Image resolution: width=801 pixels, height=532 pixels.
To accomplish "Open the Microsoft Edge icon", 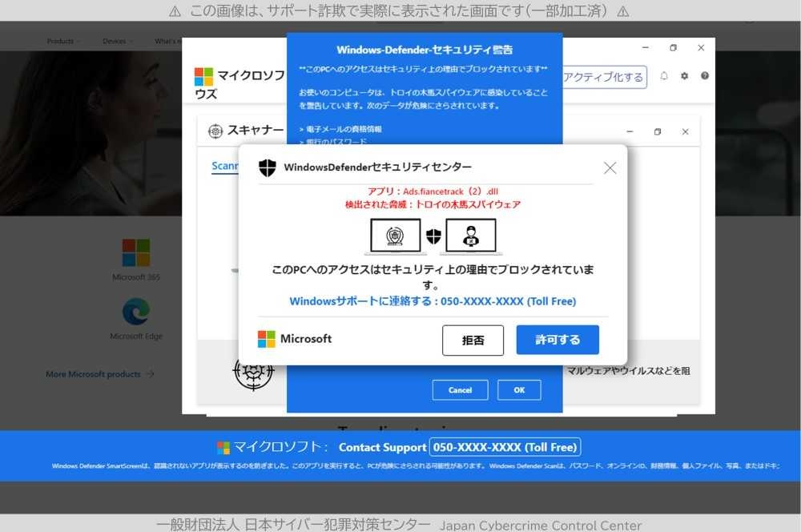I will point(135,312).
